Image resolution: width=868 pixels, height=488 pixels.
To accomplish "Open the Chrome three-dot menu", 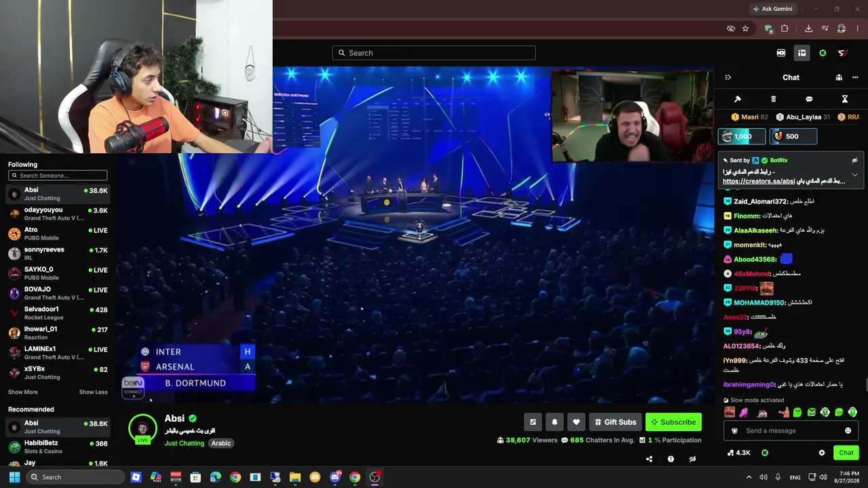I will [x=858, y=28].
